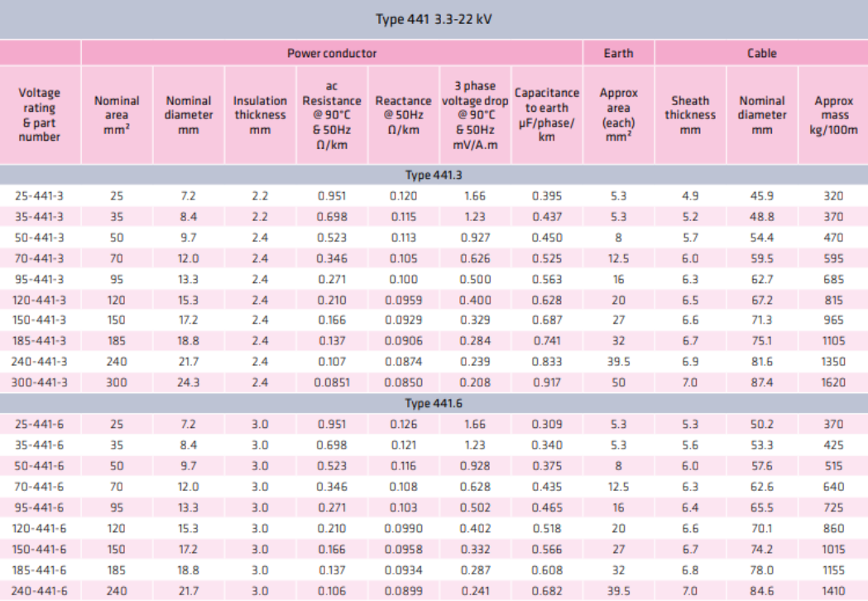Click the 'Approx mass kg/100m' column header
This screenshot has width=868, height=601.
tap(834, 115)
